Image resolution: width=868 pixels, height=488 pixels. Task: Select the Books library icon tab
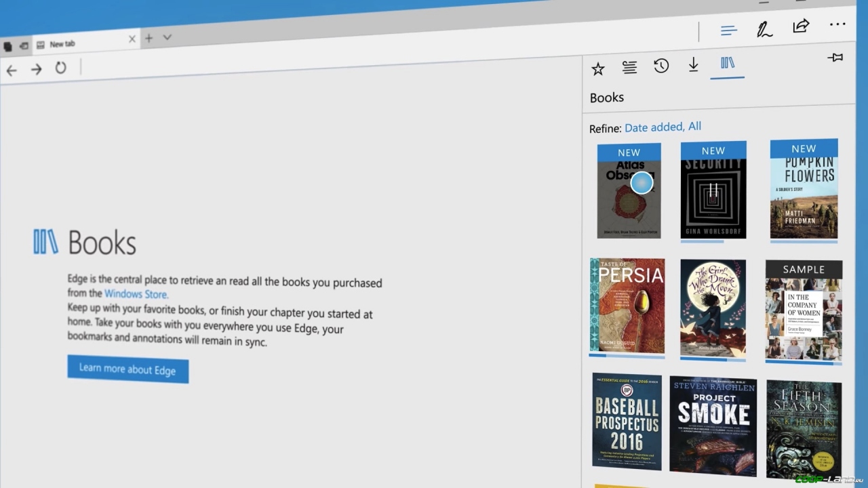pos(728,63)
